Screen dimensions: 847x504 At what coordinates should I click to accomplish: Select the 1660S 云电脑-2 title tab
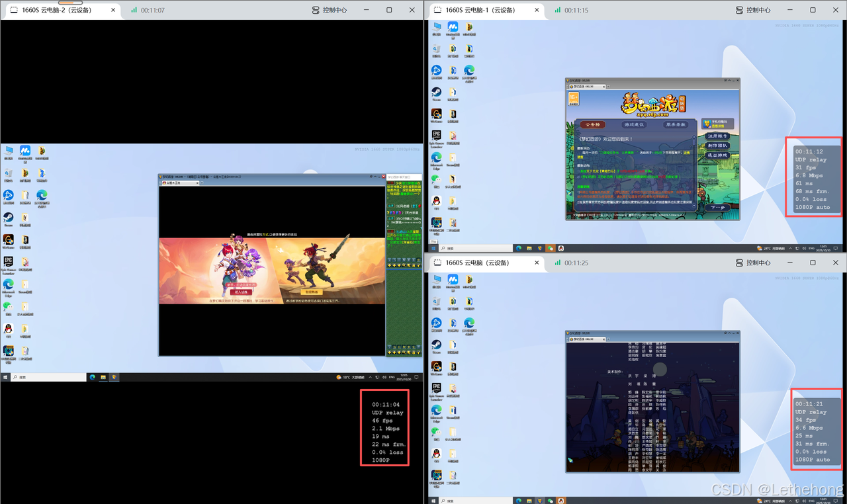60,10
